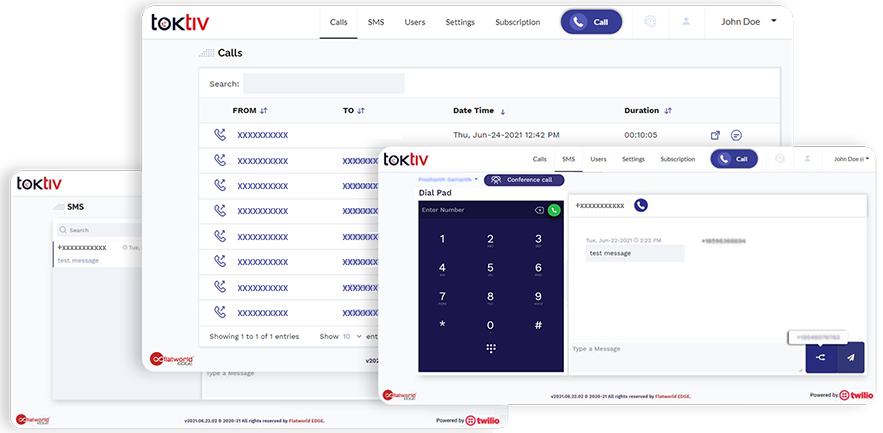Click the Flatworld EDGE link in the dial pad window footer
The image size is (883, 433).
pyautogui.click(x=672, y=397)
